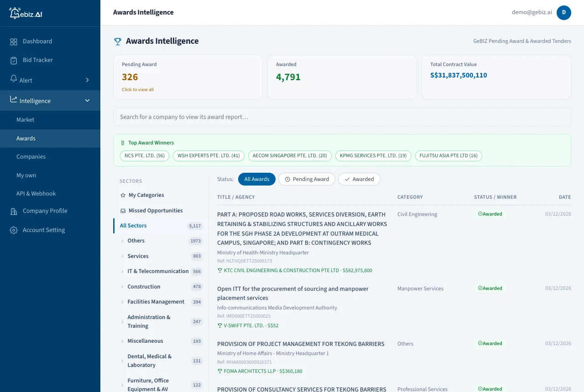Click the demo@gebiz.ai account email
The height and width of the screenshot is (392, 584).
pyautogui.click(x=531, y=13)
